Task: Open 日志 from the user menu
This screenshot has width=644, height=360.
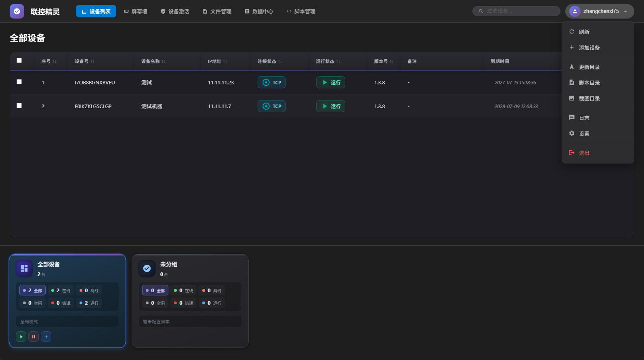Action: pyautogui.click(x=598, y=118)
